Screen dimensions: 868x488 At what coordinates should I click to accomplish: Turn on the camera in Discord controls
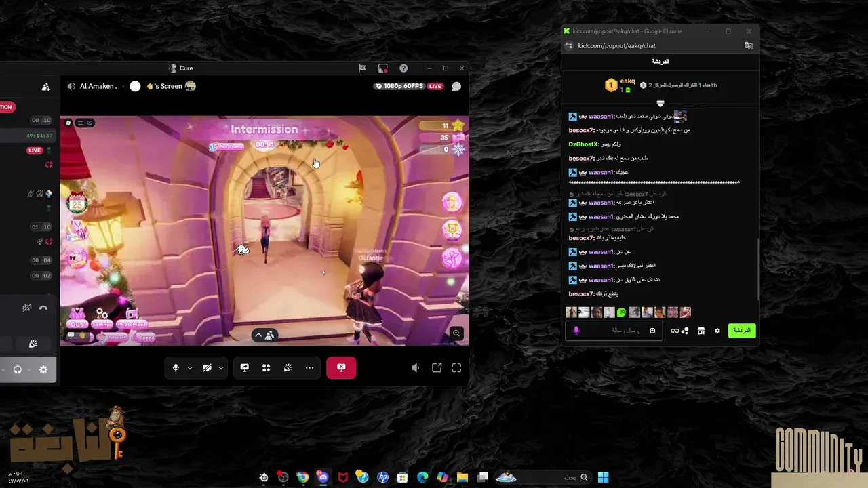(x=207, y=367)
